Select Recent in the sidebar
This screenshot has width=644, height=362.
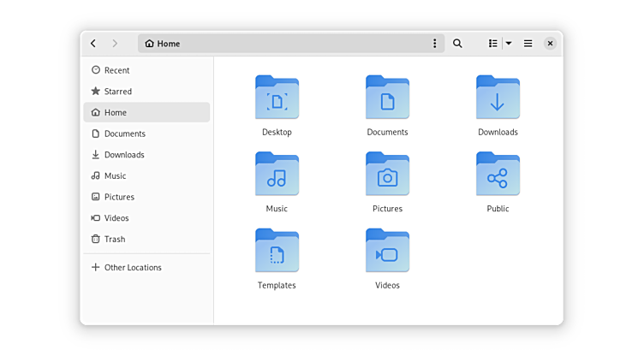pos(116,70)
